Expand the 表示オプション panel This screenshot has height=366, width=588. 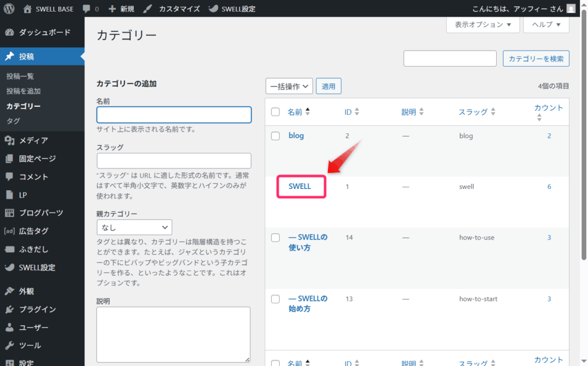coord(482,25)
